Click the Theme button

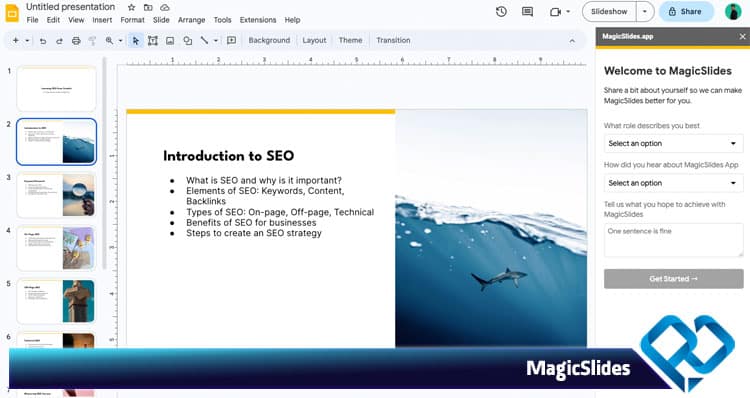(x=351, y=41)
